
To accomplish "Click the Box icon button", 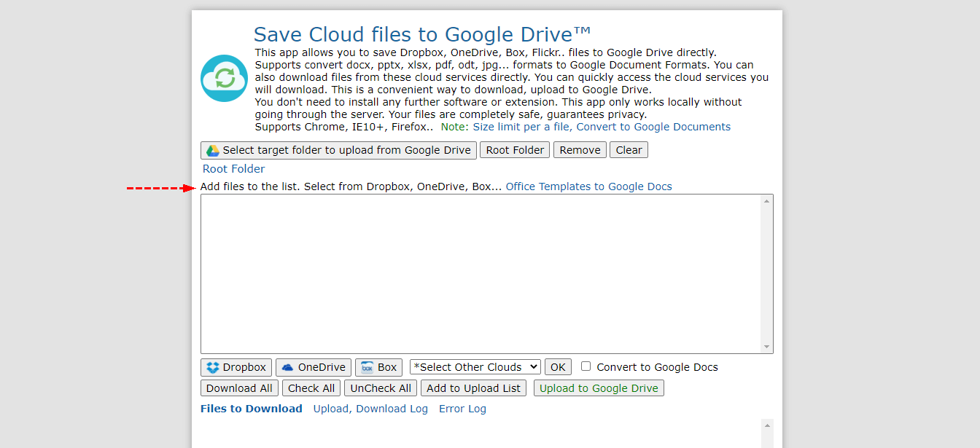I will coord(367,367).
